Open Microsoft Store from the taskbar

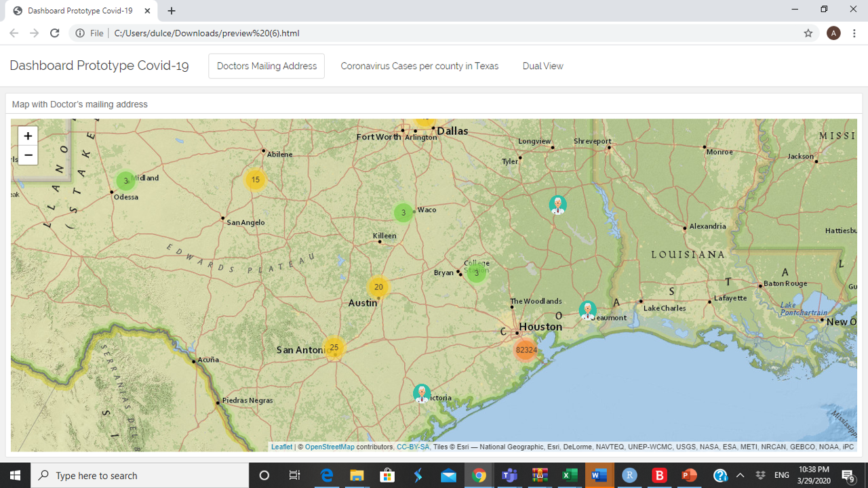pyautogui.click(x=387, y=476)
